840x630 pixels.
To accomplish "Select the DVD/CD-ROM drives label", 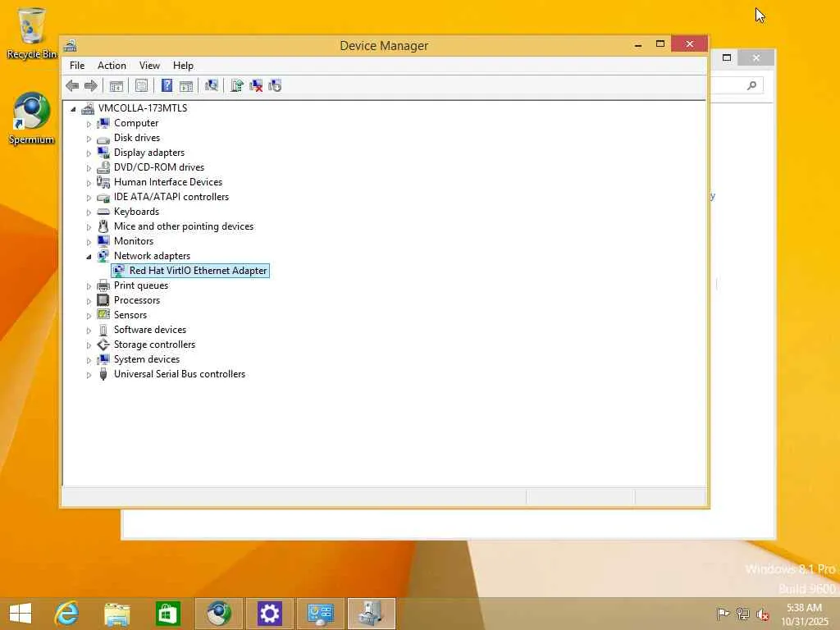I will click(159, 167).
